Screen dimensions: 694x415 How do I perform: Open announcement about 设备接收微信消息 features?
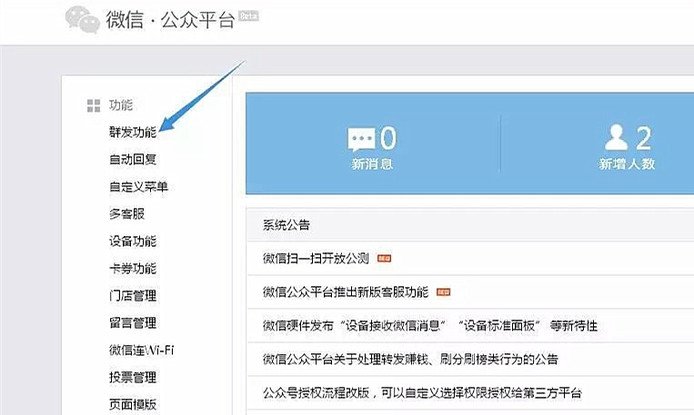click(x=430, y=326)
